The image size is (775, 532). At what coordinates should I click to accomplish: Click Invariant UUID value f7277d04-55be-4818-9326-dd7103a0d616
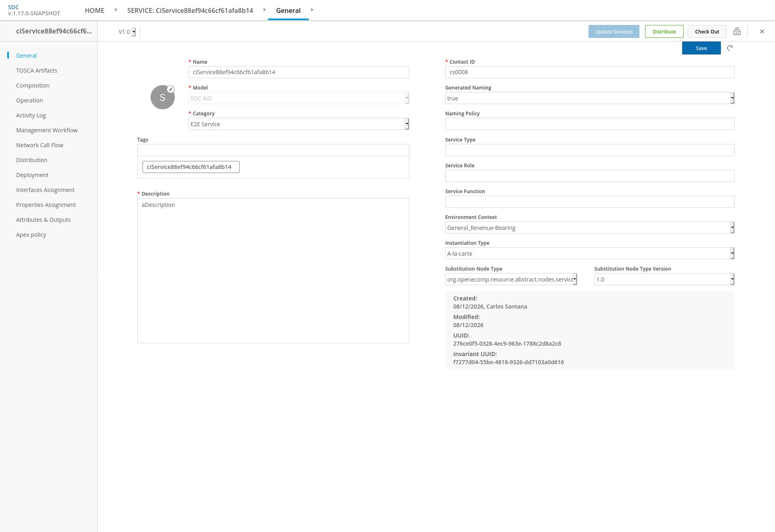point(509,362)
